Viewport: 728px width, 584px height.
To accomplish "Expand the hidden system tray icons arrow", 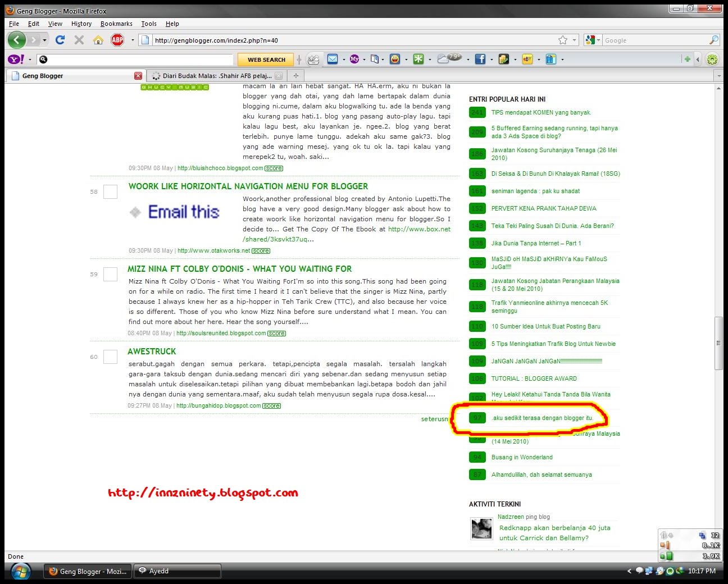I will click(x=629, y=571).
